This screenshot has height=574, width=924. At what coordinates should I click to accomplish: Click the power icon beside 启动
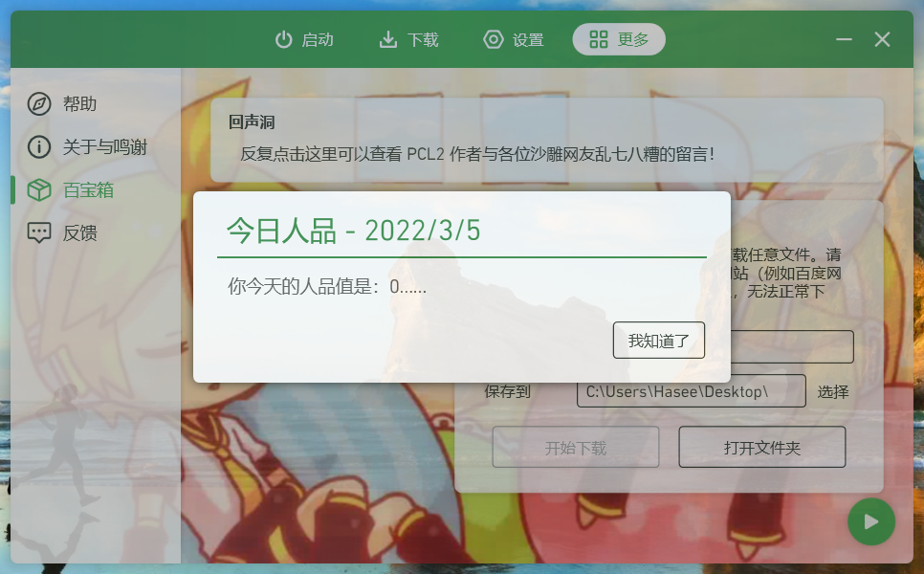(283, 39)
